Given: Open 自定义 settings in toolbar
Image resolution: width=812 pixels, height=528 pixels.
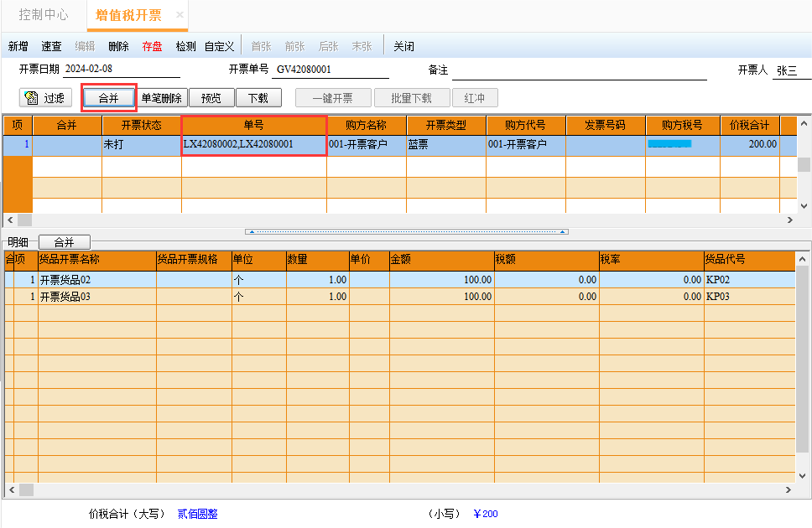Looking at the screenshot, I should click(x=219, y=47).
